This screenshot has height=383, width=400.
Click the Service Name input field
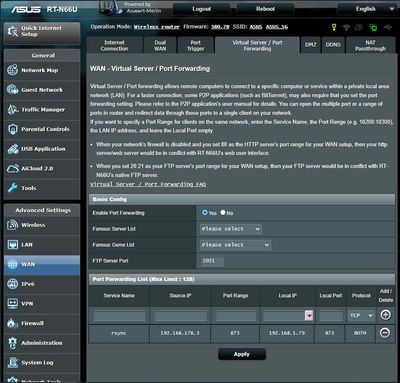119,316
